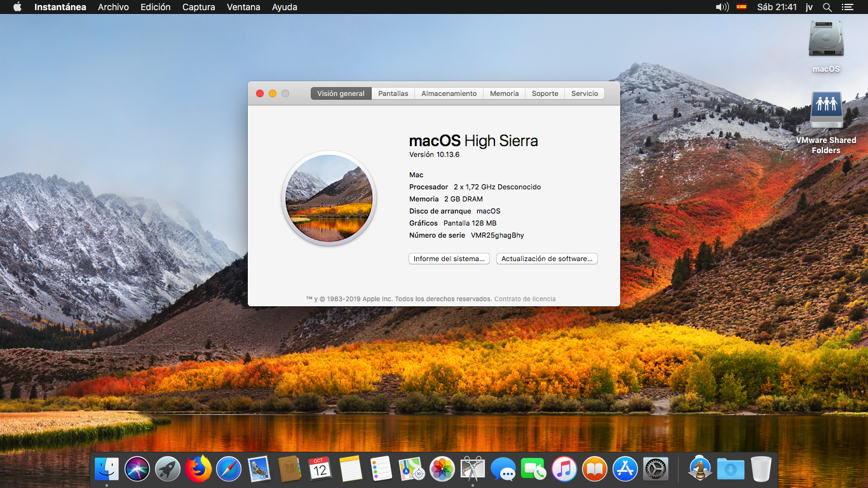Open the Trash in Dock
This screenshot has height=488, width=868.
(x=761, y=470)
